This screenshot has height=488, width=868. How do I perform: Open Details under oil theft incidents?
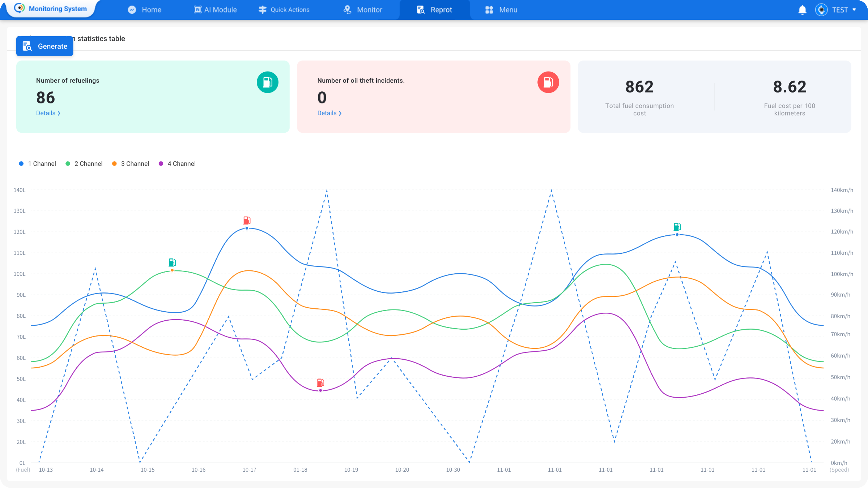[x=329, y=113]
